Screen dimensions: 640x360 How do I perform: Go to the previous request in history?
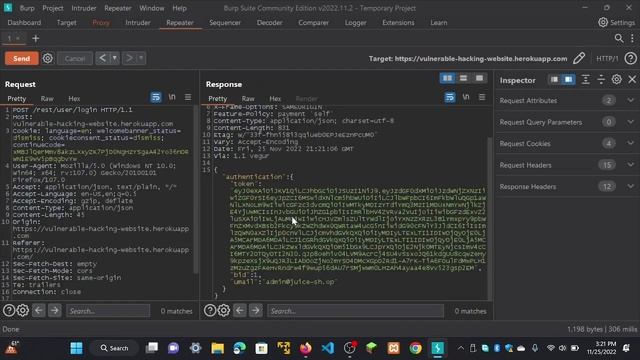(x=102, y=58)
